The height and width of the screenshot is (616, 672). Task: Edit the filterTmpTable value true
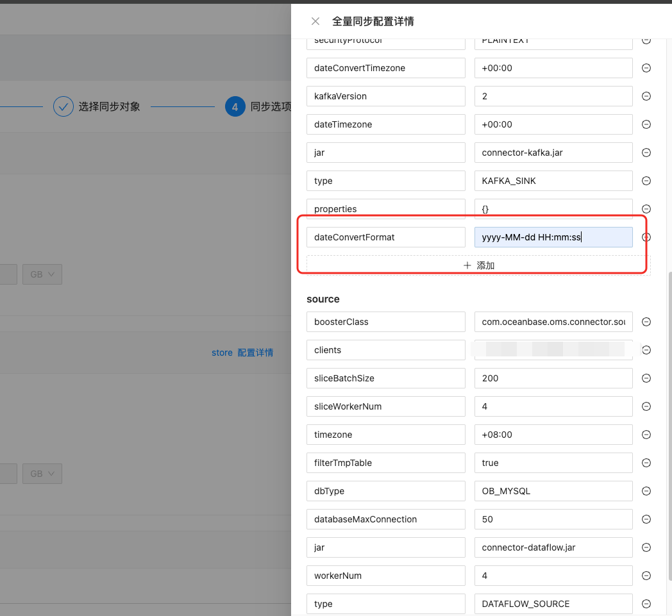click(x=553, y=463)
